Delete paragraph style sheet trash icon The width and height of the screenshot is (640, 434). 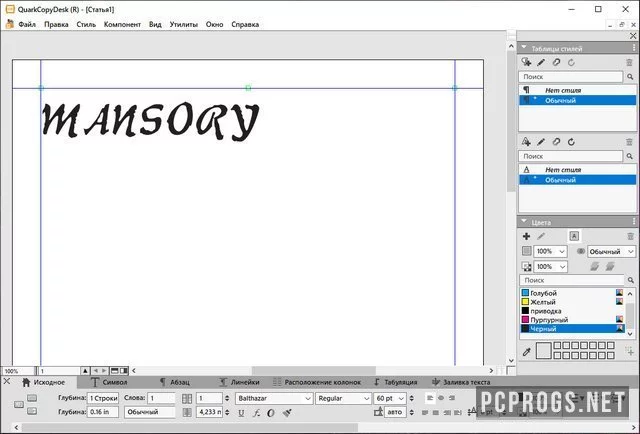click(x=629, y=62)
